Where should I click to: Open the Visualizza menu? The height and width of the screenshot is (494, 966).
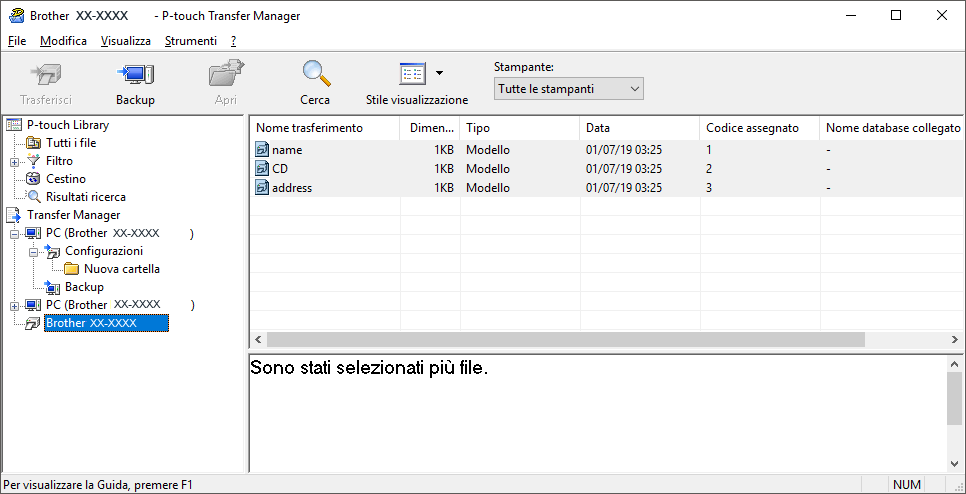126,41
